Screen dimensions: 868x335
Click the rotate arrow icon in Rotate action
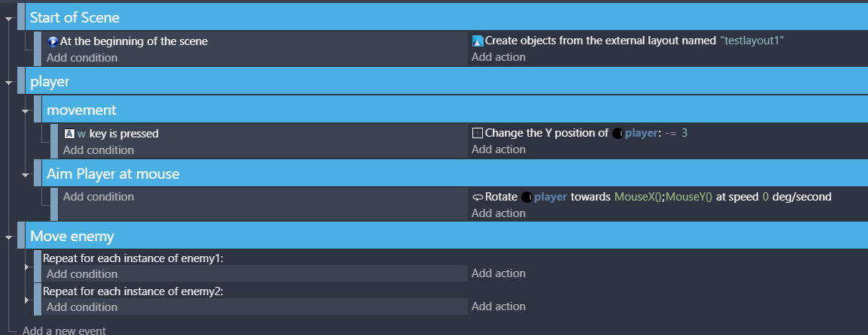click(x=477, y=197)
